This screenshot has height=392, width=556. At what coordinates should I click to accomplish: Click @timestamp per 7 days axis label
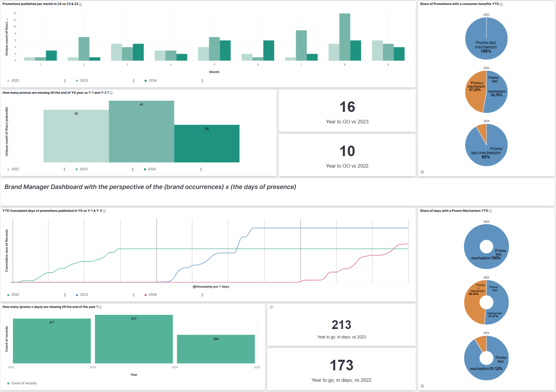[211, 287]
